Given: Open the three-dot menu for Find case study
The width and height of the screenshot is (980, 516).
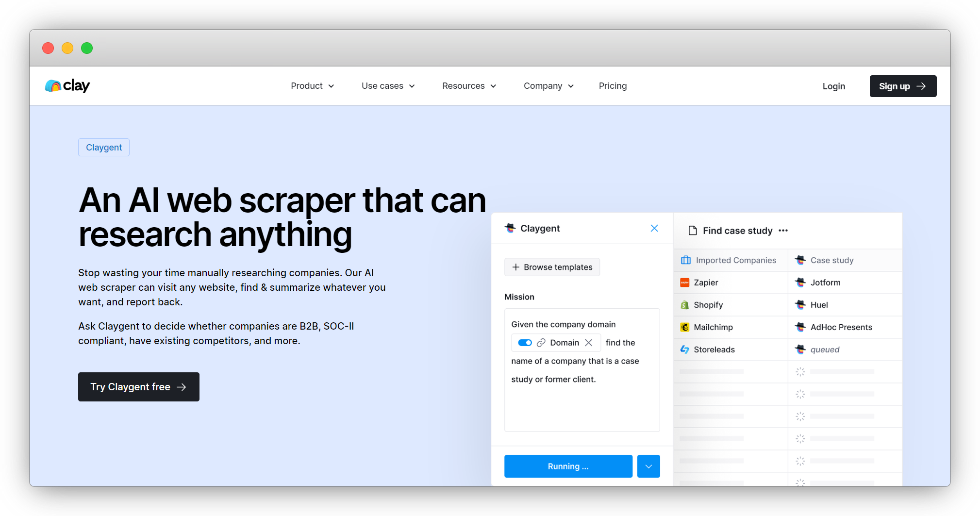Looking at the screenshot, I should (783, 231).
